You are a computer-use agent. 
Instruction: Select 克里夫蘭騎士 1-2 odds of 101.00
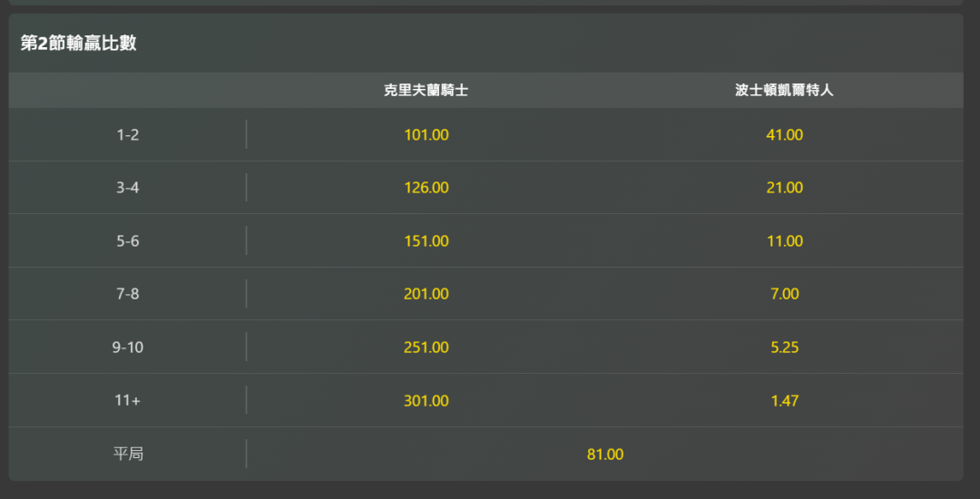[426, 135]
